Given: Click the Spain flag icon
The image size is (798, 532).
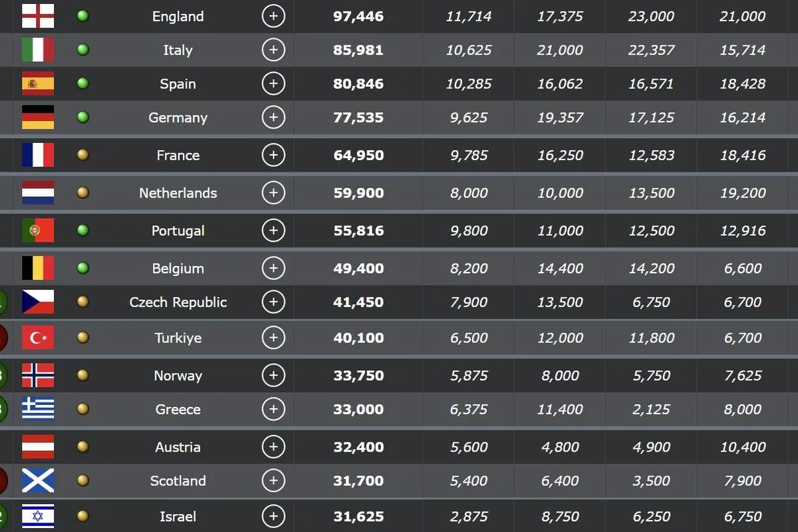Looking at the screenshot, I should (x=38, y=83).
